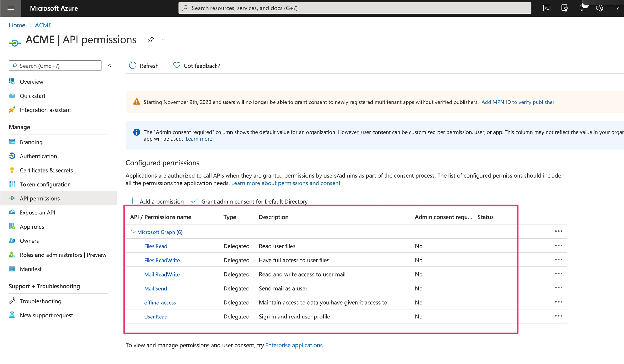Select the Manifest sidebar item

click(x=31, y=269)
